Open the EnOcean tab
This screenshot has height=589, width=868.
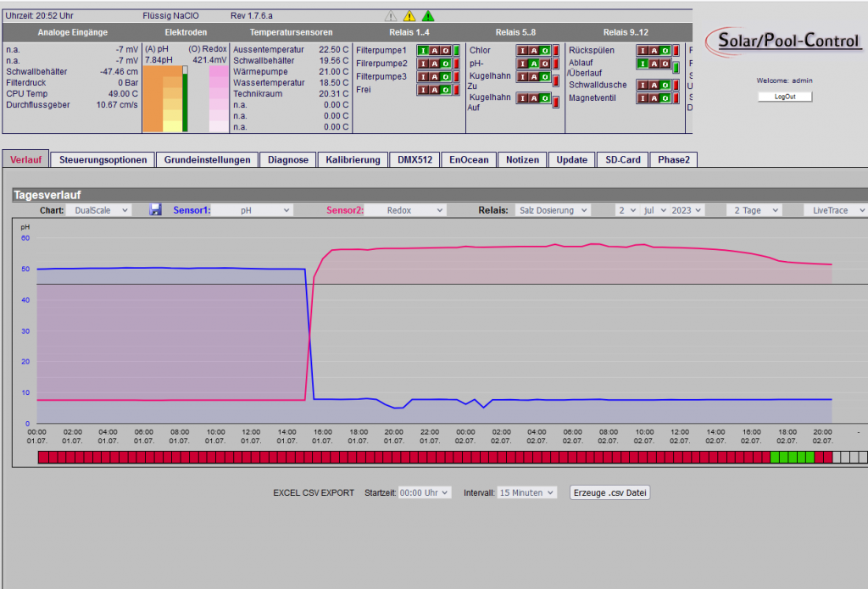coord(469,160)
